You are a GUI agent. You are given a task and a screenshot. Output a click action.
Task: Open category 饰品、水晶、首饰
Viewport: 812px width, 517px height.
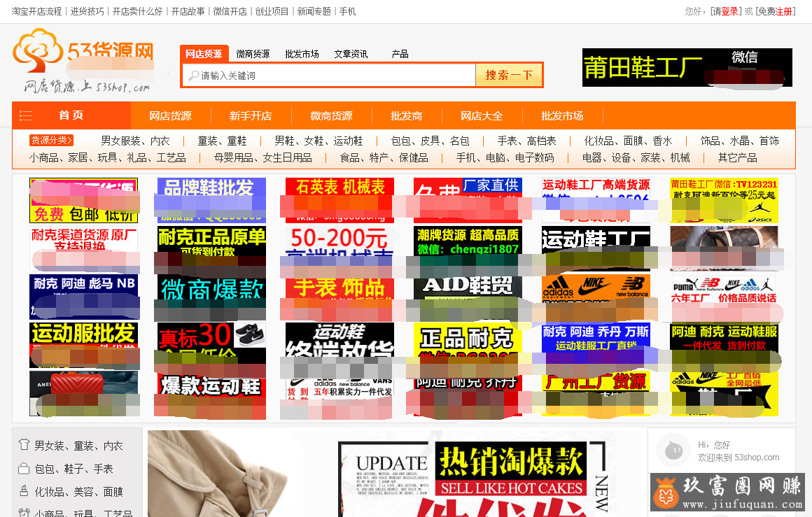tap(739, 141)
